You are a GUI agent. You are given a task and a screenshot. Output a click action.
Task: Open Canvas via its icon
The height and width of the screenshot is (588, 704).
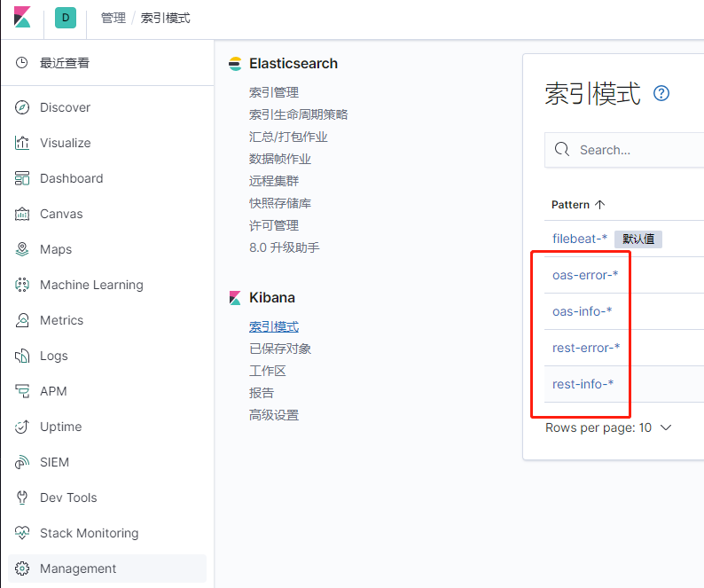point(22,214)
